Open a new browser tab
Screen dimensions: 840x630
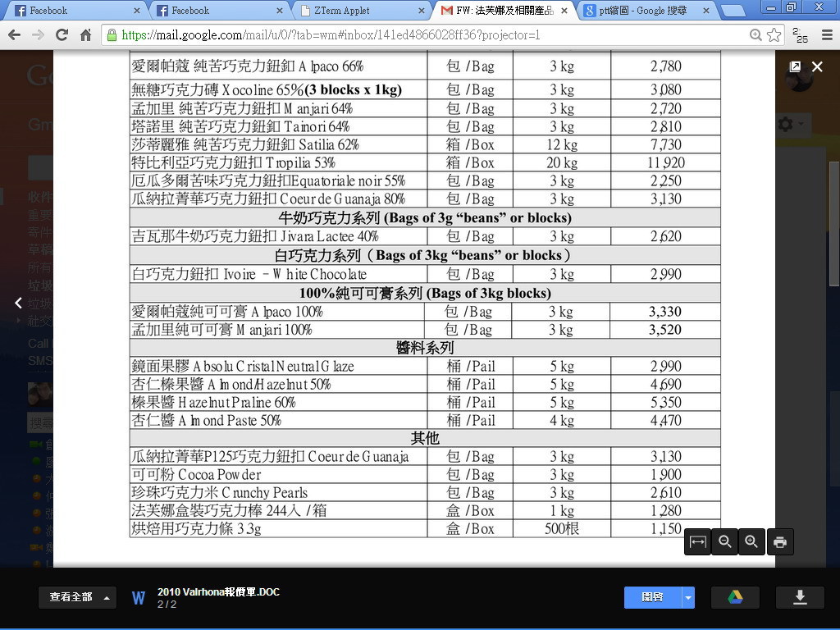click(x=733, y=11)
